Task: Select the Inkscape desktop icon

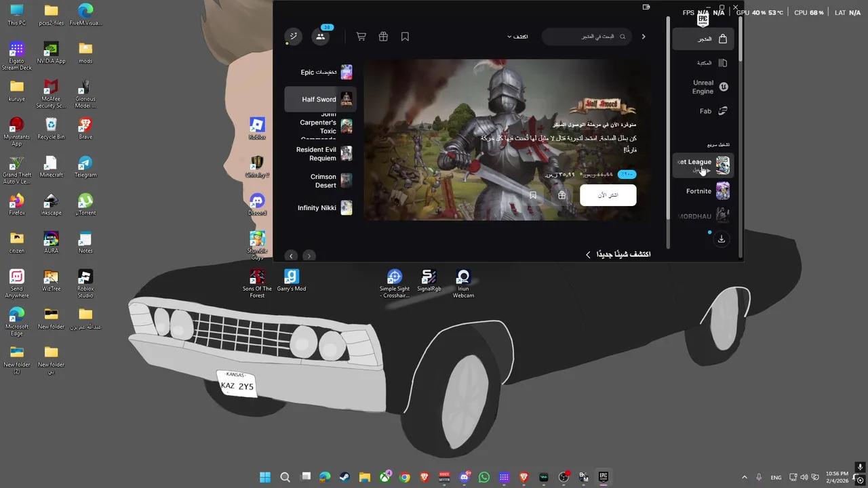Action: point(51,205)
